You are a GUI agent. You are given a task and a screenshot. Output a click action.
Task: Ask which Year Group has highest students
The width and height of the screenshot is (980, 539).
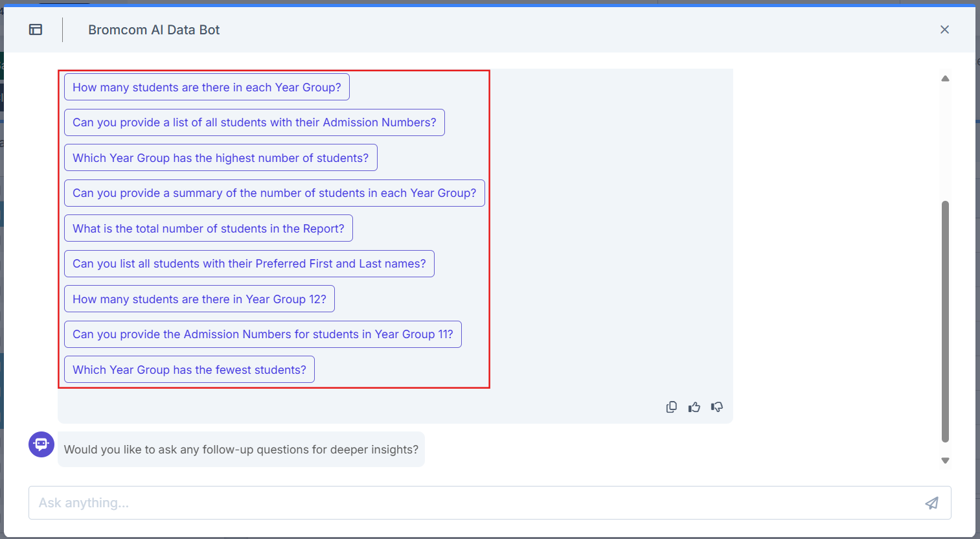pos(220,157)
